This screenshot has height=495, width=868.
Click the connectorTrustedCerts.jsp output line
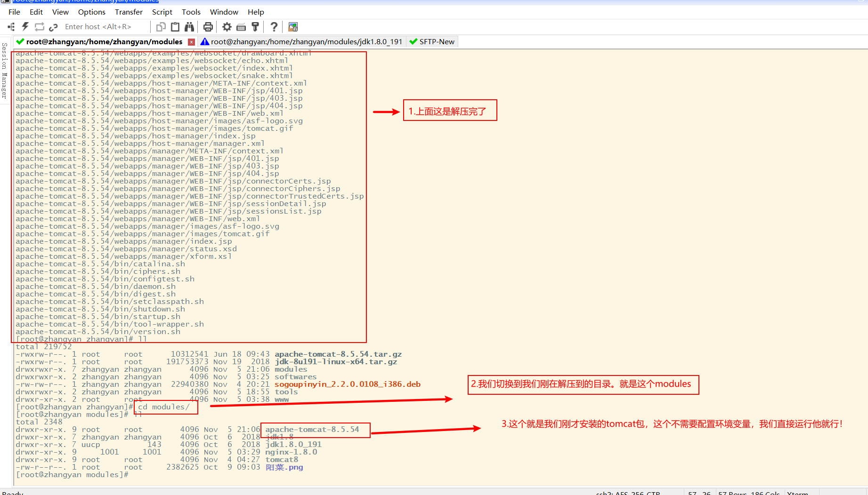tap(190, 196)
